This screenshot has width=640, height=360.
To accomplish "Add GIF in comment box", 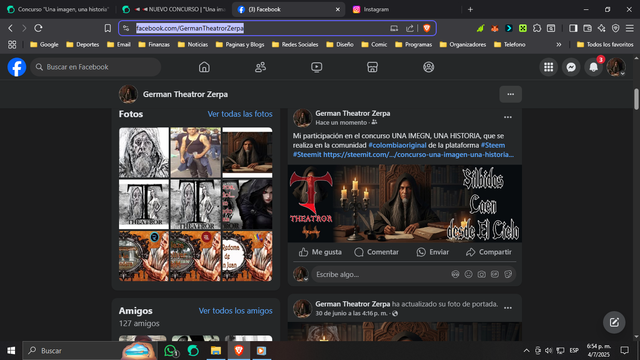I will click(x=495, y=274).
